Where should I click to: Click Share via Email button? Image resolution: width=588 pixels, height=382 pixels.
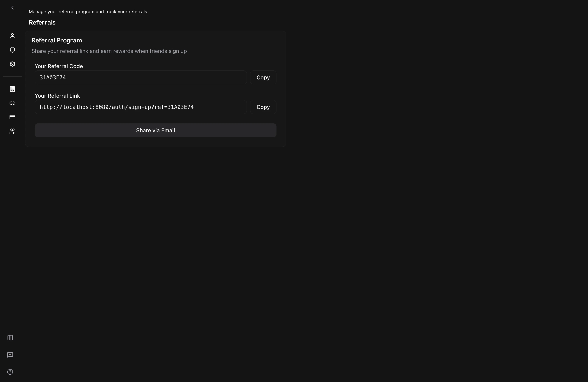[155, 130]
